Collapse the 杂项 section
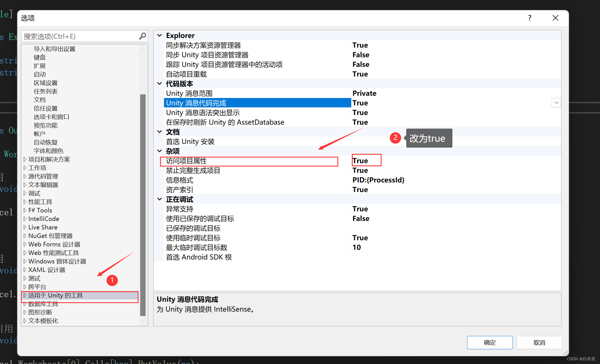 (x=159, y=151)
